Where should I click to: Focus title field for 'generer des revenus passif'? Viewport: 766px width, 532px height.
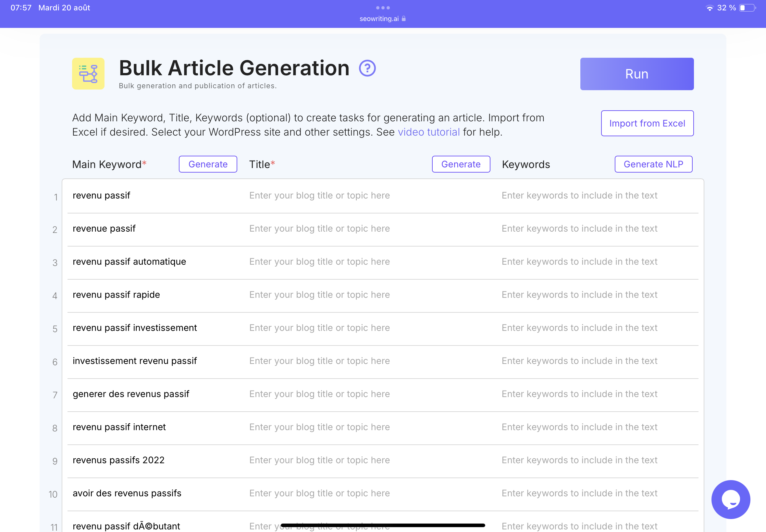[x=370, y=394]
